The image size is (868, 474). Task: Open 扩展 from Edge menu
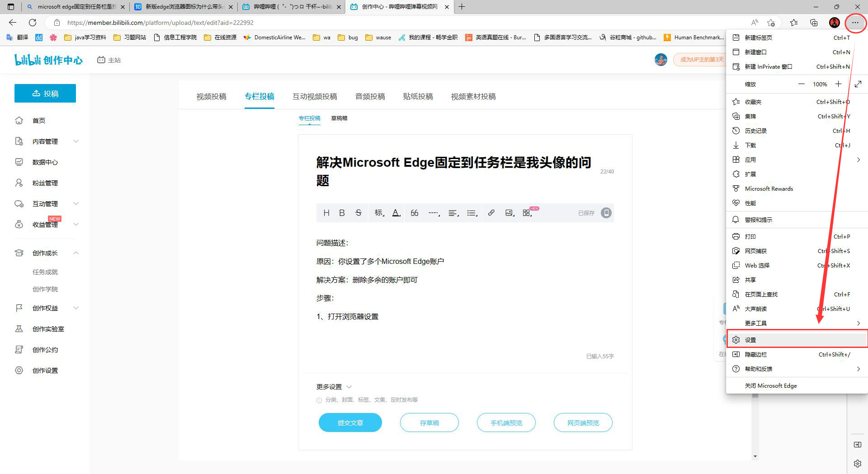[797, 174]
